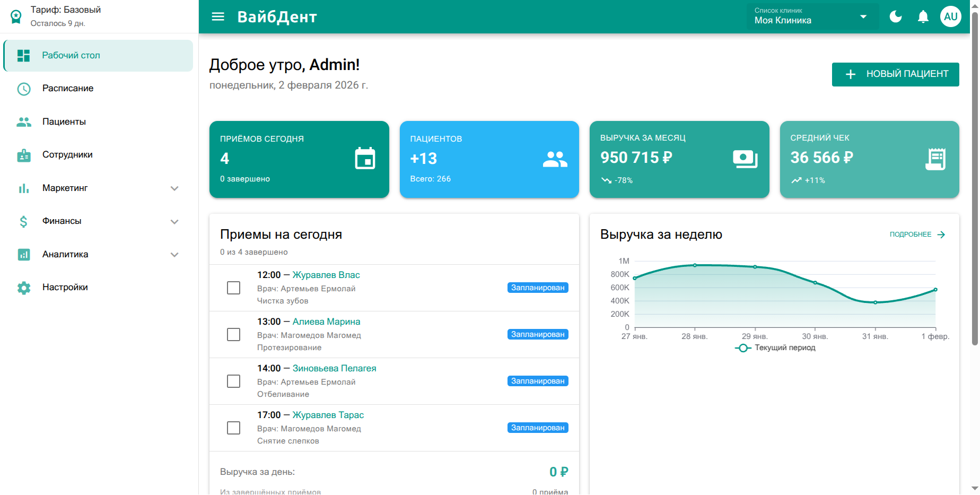The height and width of the screenshot is (495, 980).
Task: Open Сотрудники via the briefcase icon
Action: point(23,154)
